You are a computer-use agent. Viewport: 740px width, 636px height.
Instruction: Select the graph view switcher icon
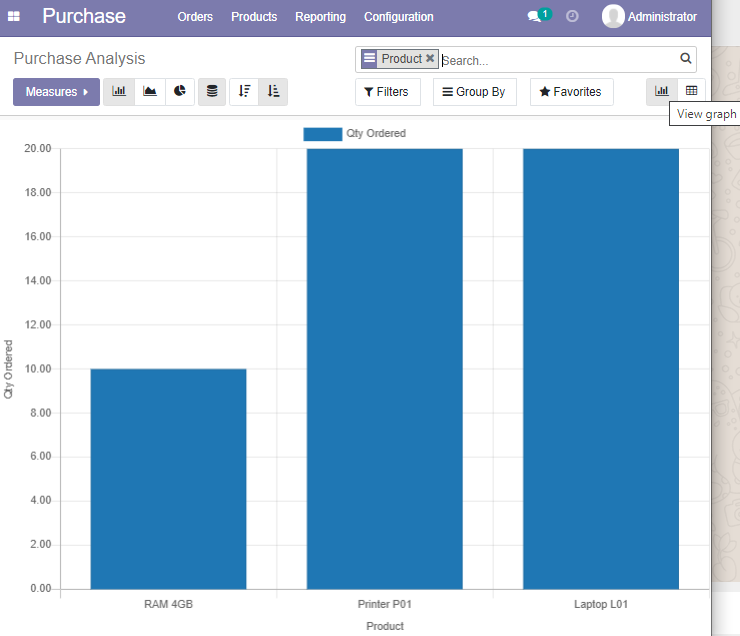(662, 92)
